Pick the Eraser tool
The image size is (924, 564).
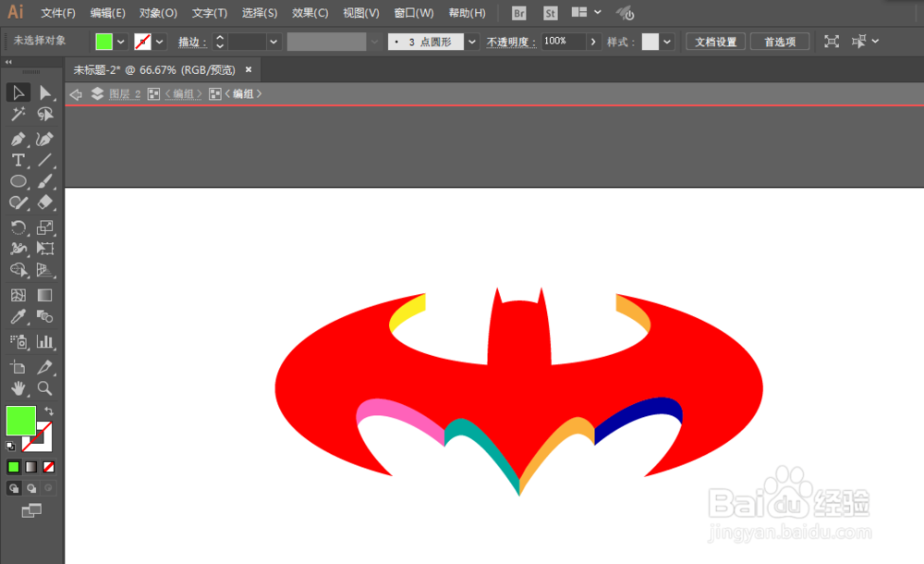(x=47, y=202)
